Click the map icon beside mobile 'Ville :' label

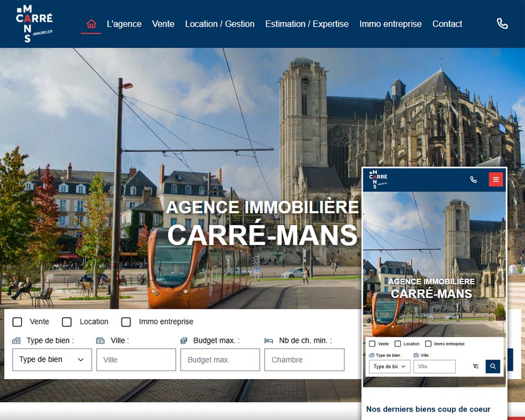416,355
